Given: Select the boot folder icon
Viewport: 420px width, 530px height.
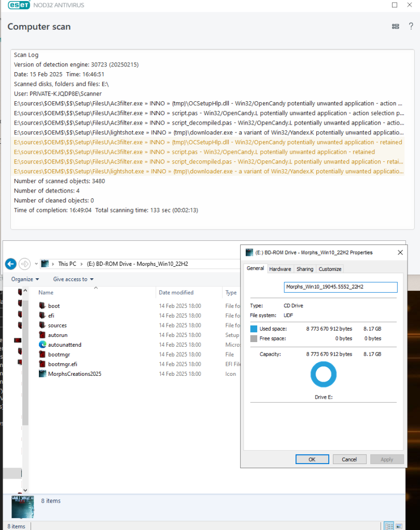Looking at the screenshot, I should (42, 306).
